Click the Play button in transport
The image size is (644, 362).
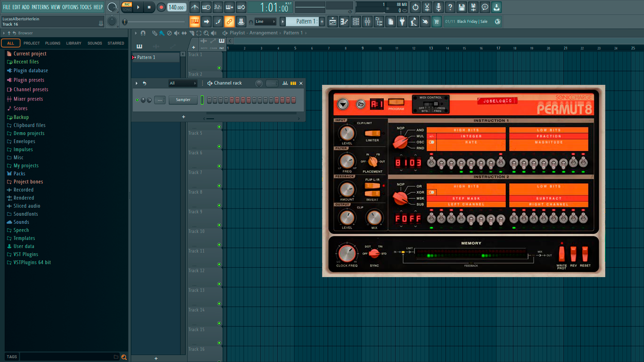click(x=138, y=7)
